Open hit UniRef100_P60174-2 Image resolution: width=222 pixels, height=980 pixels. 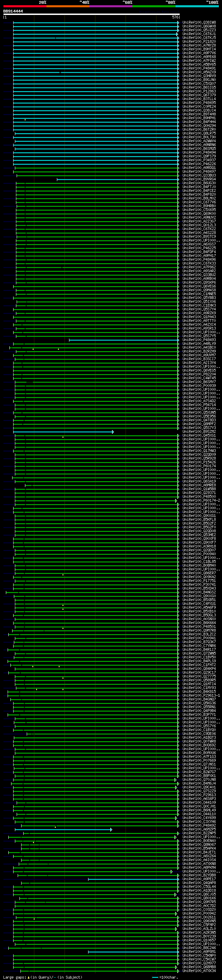point(201,500)
